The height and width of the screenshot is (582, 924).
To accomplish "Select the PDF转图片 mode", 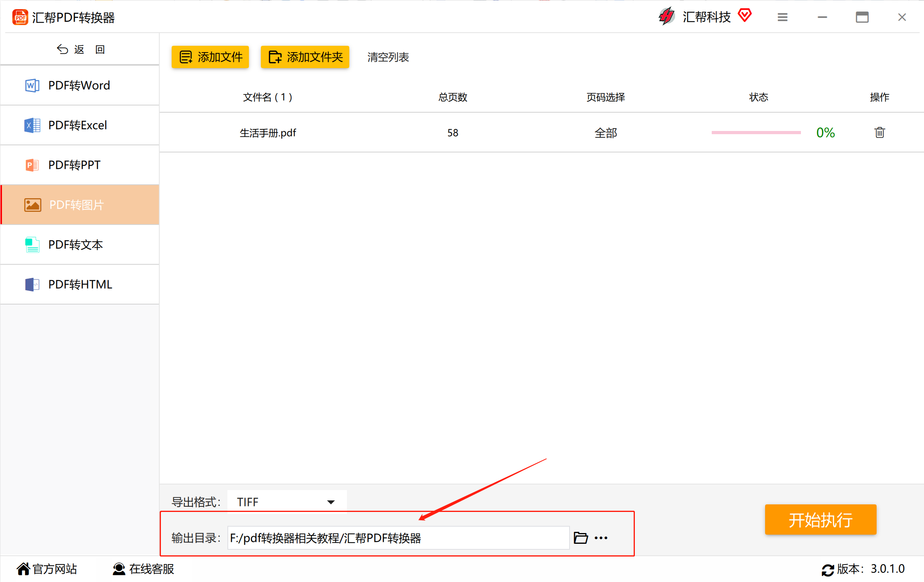I will (80, 205).
